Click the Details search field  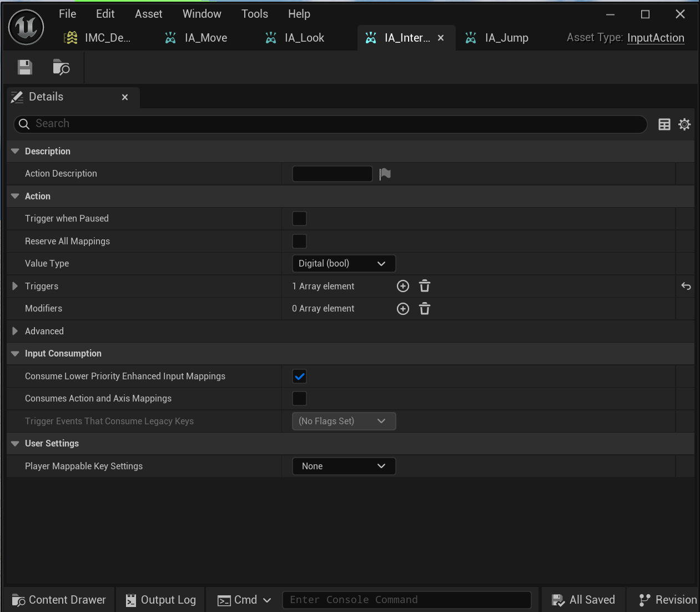pyautogui.click(x=330, y=124)
